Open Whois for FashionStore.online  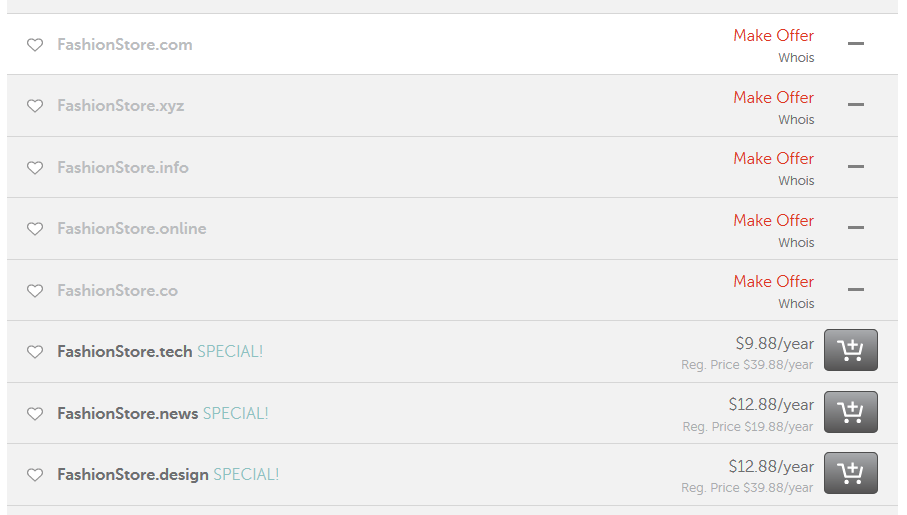[796, 242]
